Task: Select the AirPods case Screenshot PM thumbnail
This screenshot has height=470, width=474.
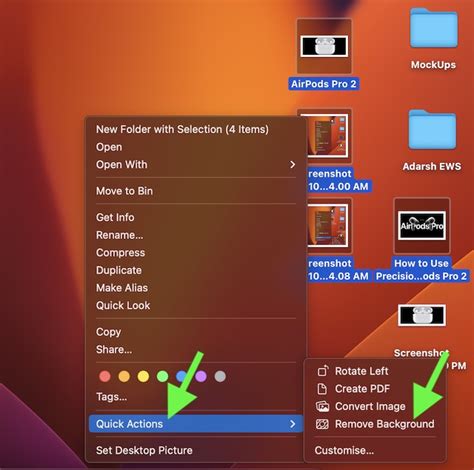Action: point(422,315)
